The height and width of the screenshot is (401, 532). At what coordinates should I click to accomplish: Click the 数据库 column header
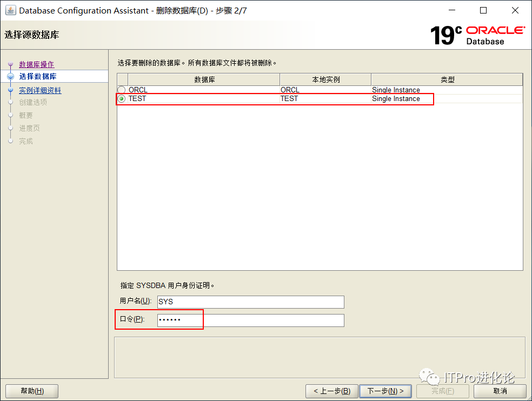[x=204, y=80]
